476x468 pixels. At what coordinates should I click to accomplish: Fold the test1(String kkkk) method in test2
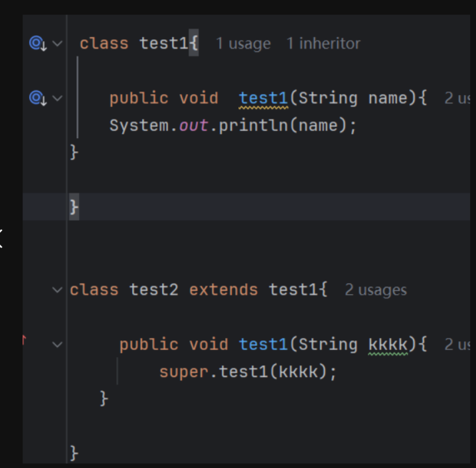[57, 345]
